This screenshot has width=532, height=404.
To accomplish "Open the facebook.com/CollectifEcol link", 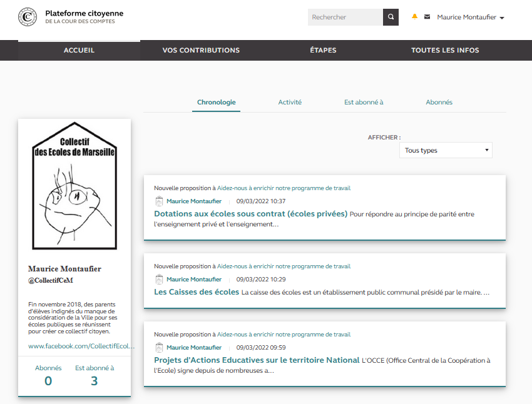I will (81, 346).
